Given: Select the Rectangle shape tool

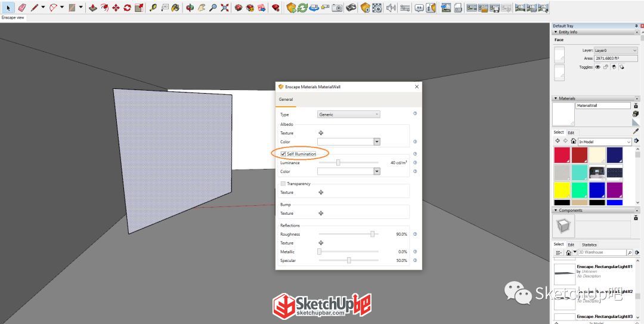Looking at the screenshot, I should [x=72, y=8].
